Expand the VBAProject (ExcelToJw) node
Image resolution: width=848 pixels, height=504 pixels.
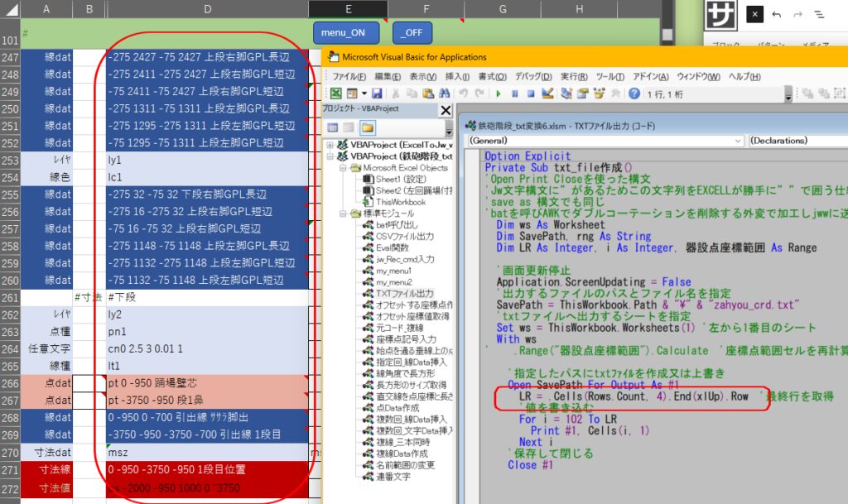(331, 145)
